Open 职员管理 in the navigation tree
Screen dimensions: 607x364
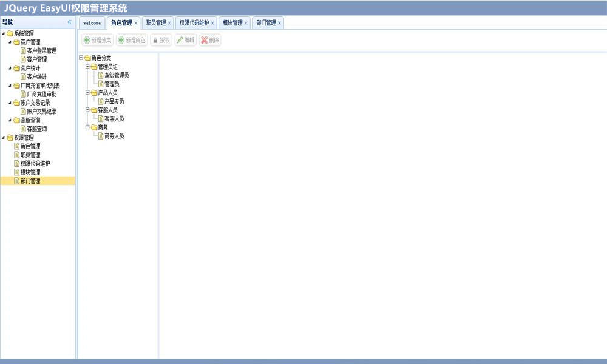(x=30, y=155)
